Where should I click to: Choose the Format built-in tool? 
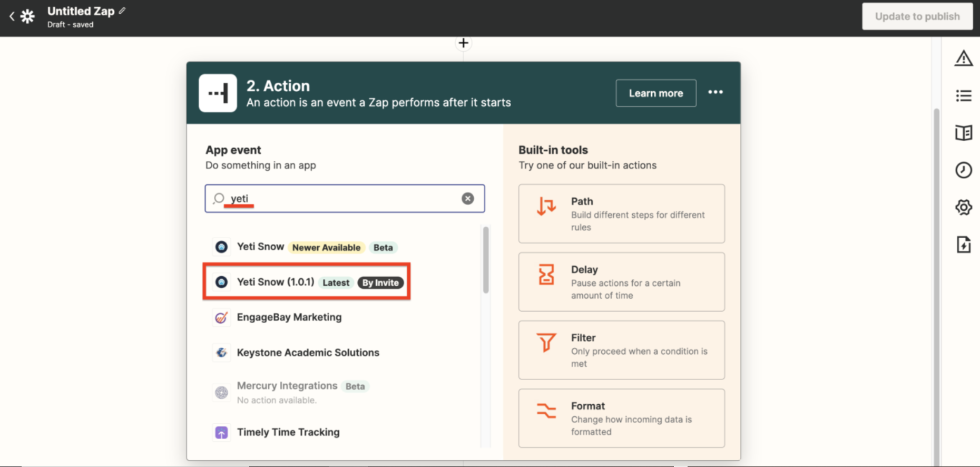(x=621, y=418)
